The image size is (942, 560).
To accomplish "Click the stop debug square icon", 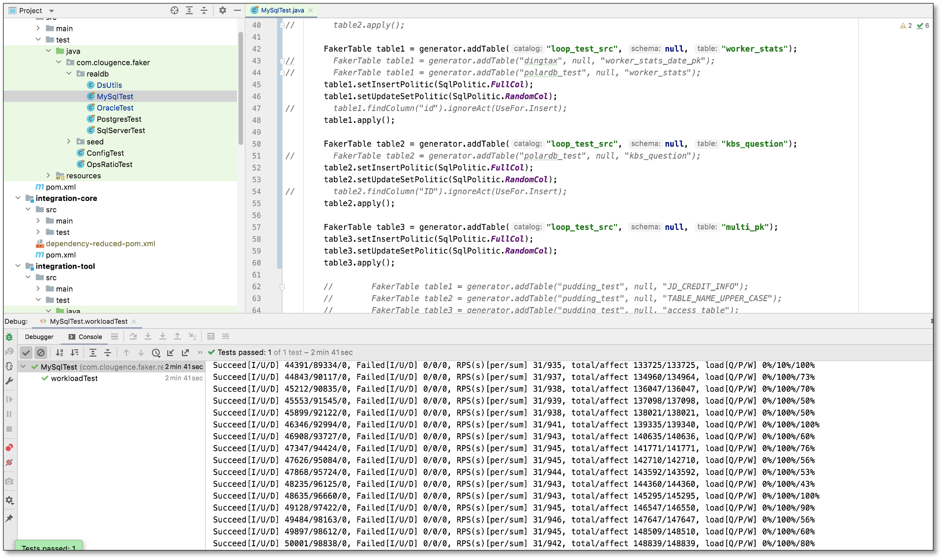I will click(9, 429).
